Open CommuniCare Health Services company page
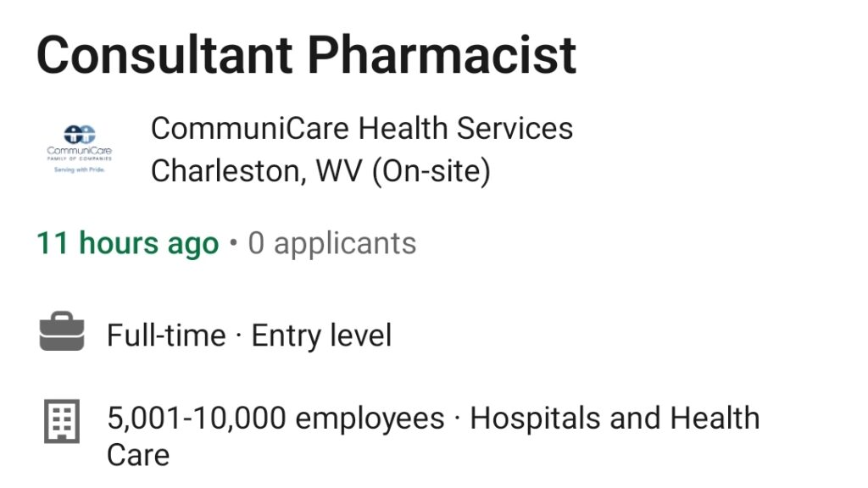Screen dimensions: 868x488 (x=362, y=129)
